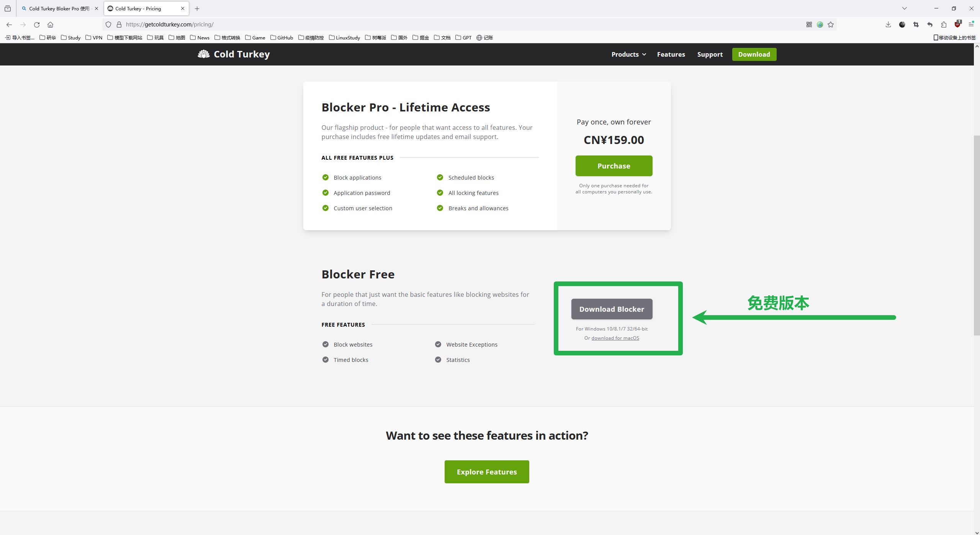980x535 pixels.
Task: Open the uBlock Origin shield
Action: [x=958, y=24]
